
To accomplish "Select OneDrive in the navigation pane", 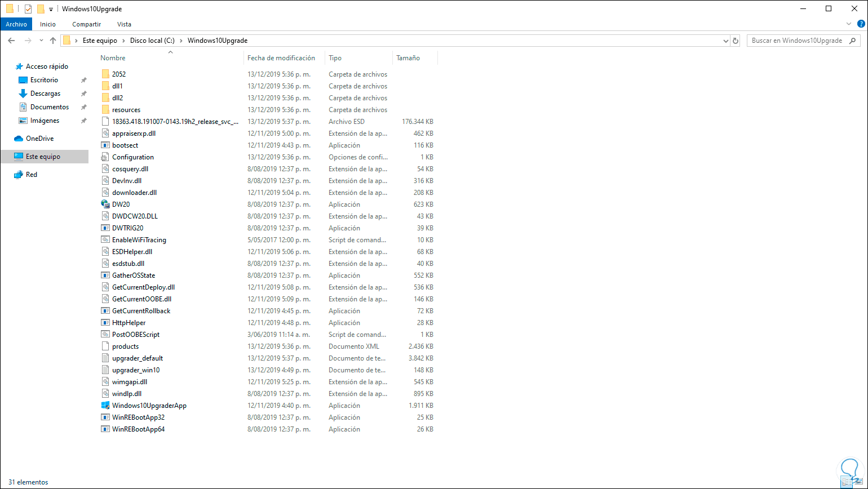I will click(x=39, y=139).
